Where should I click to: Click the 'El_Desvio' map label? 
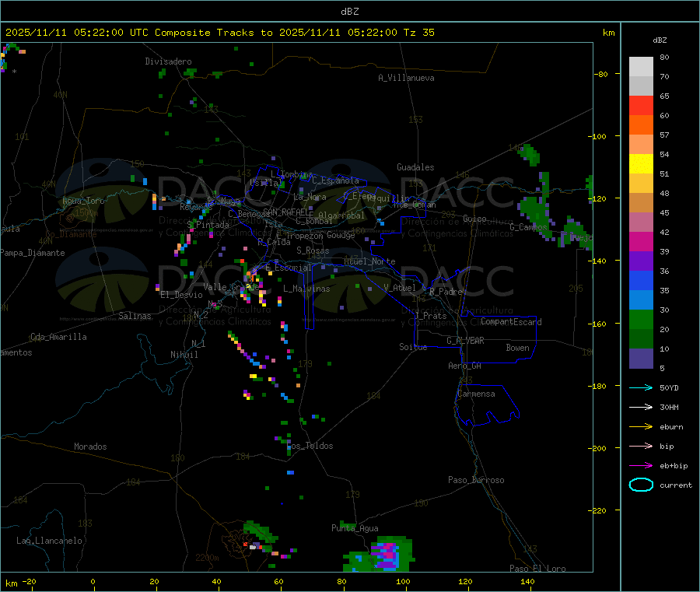(x=182, y=295)
